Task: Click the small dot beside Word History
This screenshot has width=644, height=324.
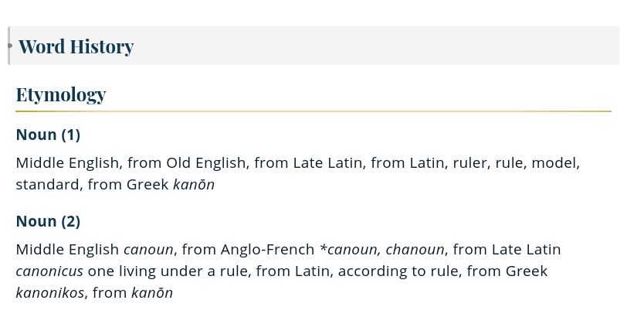Action: [x=10, y=46]
